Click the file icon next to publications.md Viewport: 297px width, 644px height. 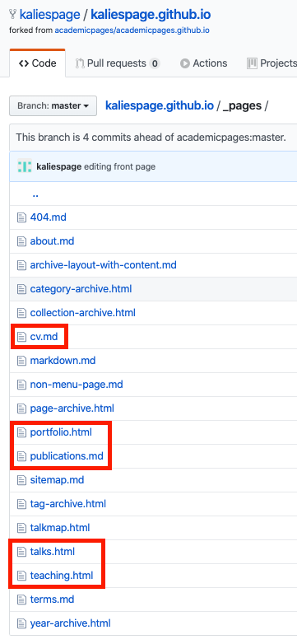coord(21,456)
